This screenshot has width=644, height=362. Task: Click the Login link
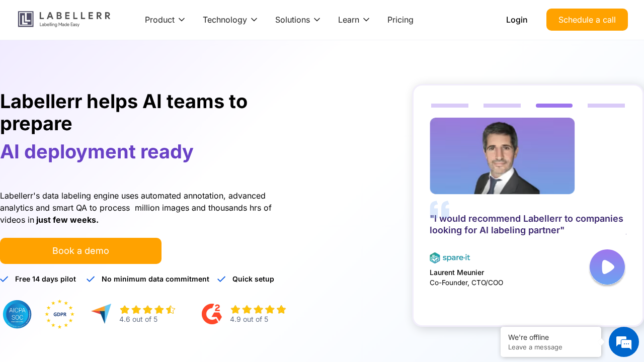click(x=517, y=20)
